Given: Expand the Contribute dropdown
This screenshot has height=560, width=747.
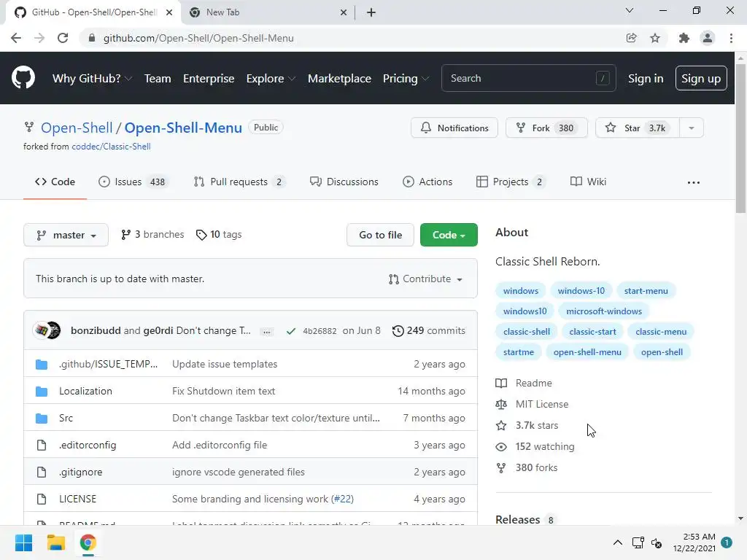Looking at the screenshot, I should [x=425, y=279].
